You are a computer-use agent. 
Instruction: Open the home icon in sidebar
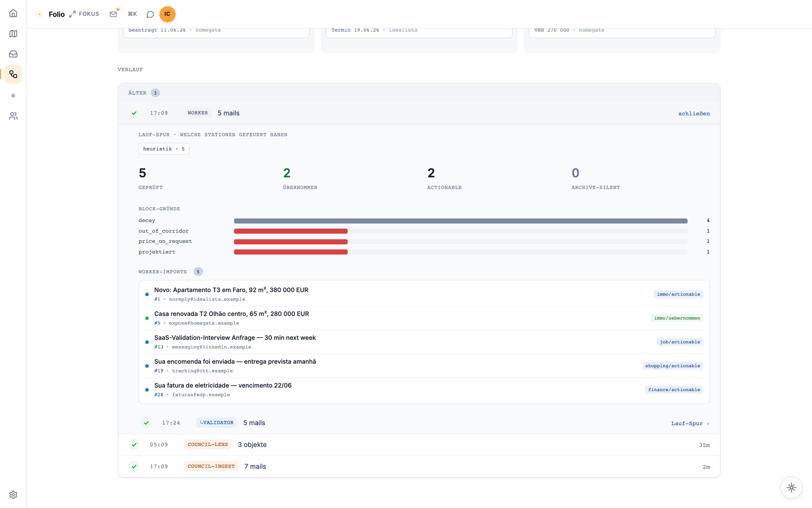tap(13, 13)
